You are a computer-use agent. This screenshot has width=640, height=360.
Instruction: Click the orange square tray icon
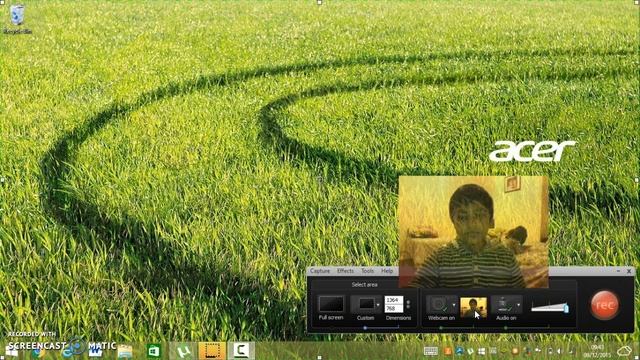coord(448,351)
